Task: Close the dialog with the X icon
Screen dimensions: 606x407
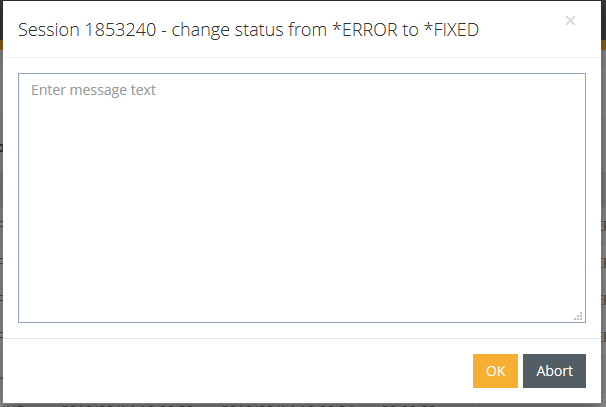Action: tap(570, 20)
